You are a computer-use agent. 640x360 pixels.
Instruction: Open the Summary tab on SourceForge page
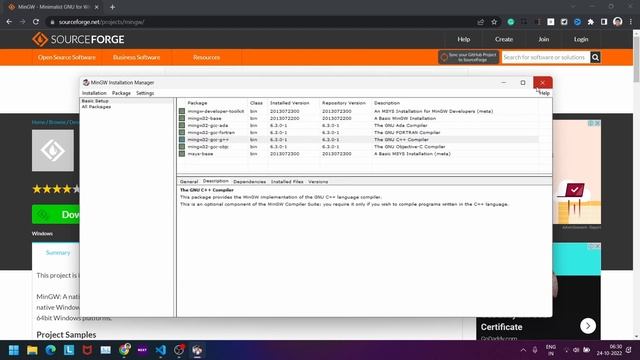click(58, 253)
